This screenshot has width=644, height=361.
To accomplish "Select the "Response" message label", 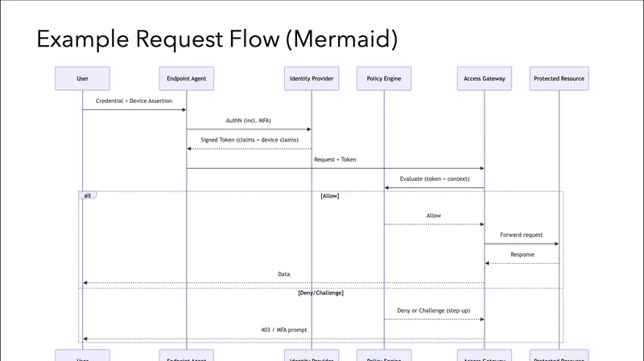I will coord(521,254).
